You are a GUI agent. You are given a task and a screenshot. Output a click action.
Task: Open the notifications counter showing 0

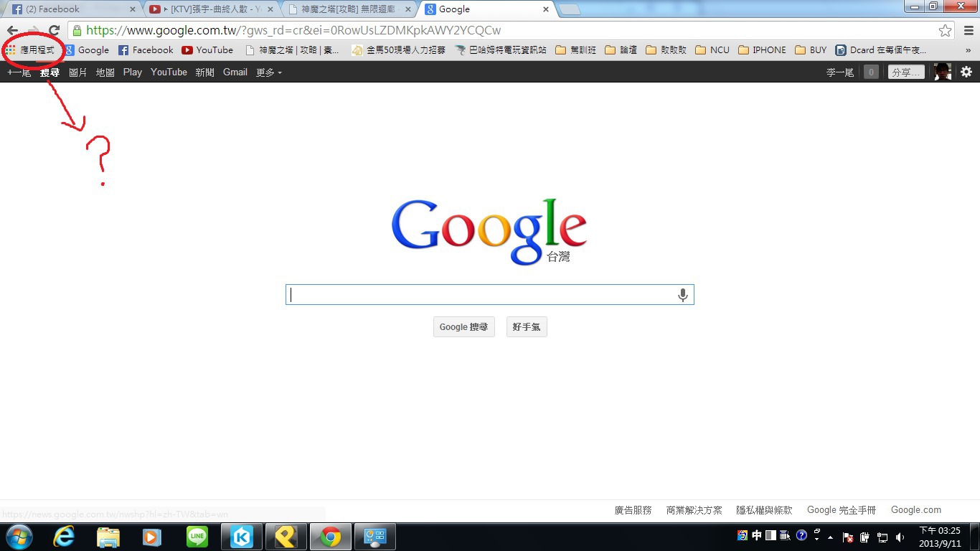coord(871,72)
